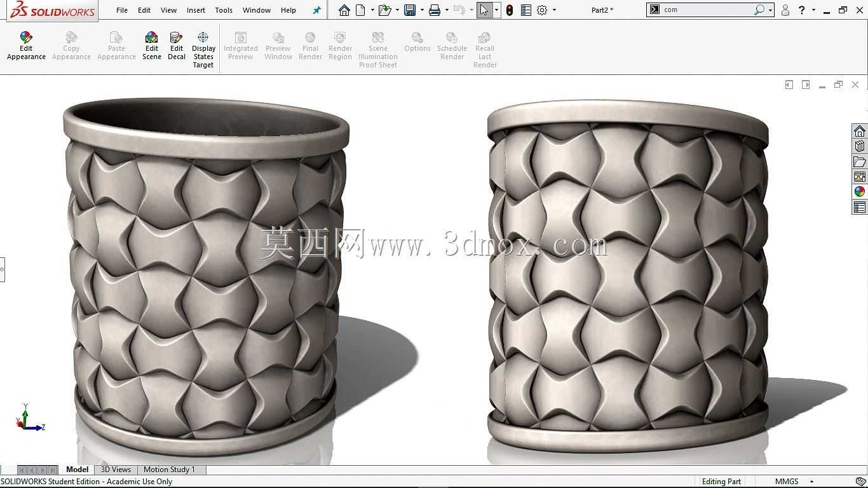Open the Edit menu

tap(144, 10)
